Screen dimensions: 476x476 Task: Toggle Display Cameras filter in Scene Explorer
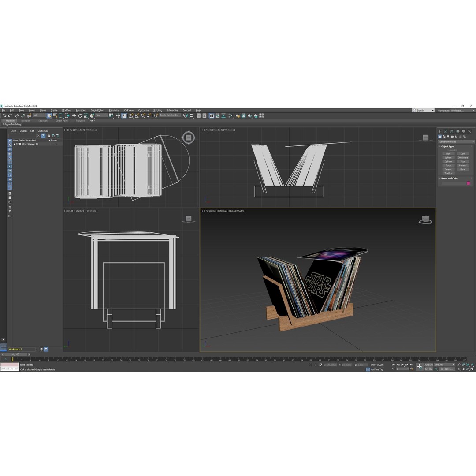10,154
